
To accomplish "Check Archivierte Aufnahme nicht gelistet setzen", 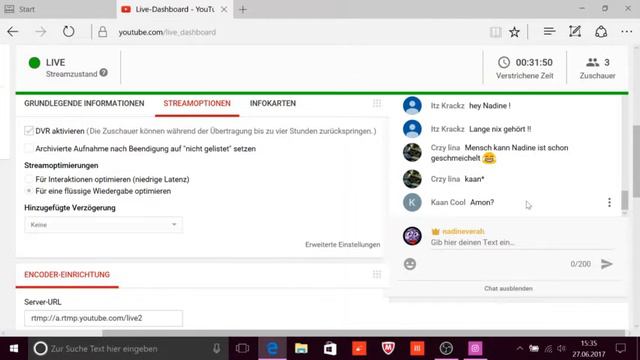I will [29, 148].
